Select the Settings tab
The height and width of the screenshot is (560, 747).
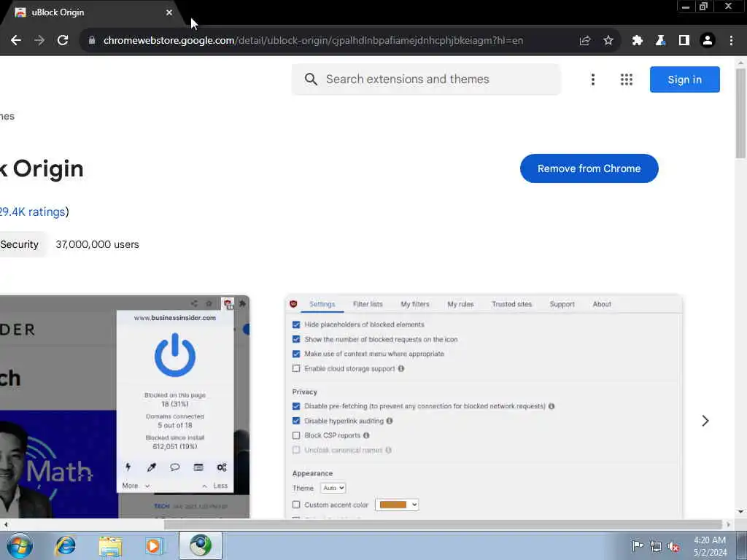322,304
